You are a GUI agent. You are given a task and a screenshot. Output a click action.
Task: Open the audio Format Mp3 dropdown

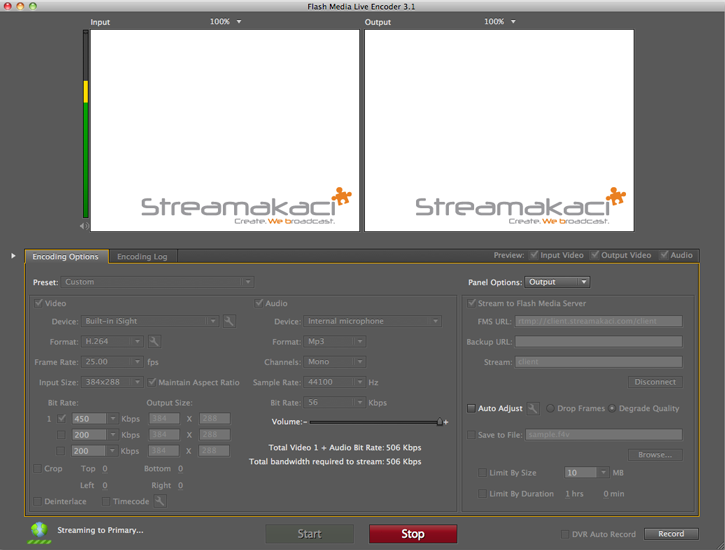(335, 342)
